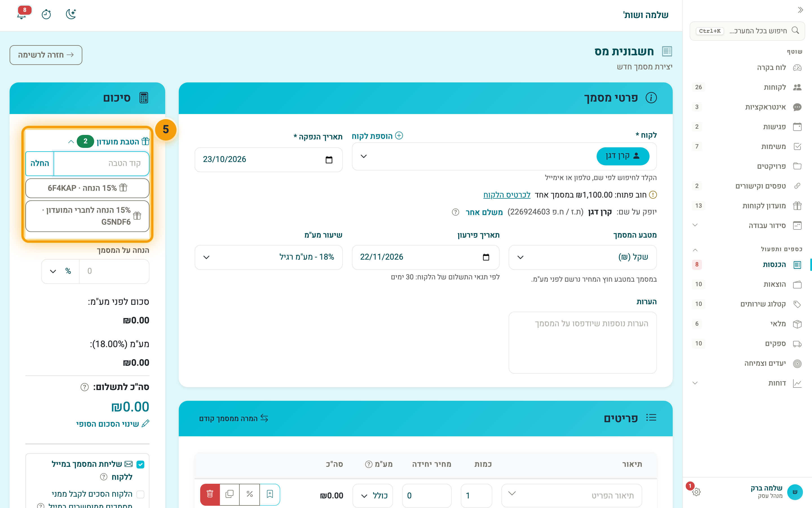Click the הערות notes text area
812x508 pixels.
pos(582,342)
